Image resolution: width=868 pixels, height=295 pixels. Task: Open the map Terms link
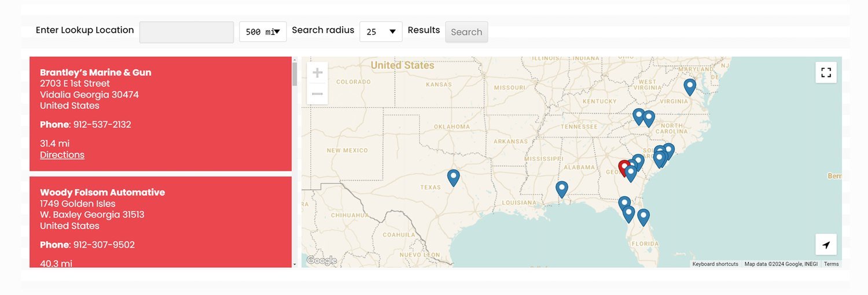coord(831,264)
